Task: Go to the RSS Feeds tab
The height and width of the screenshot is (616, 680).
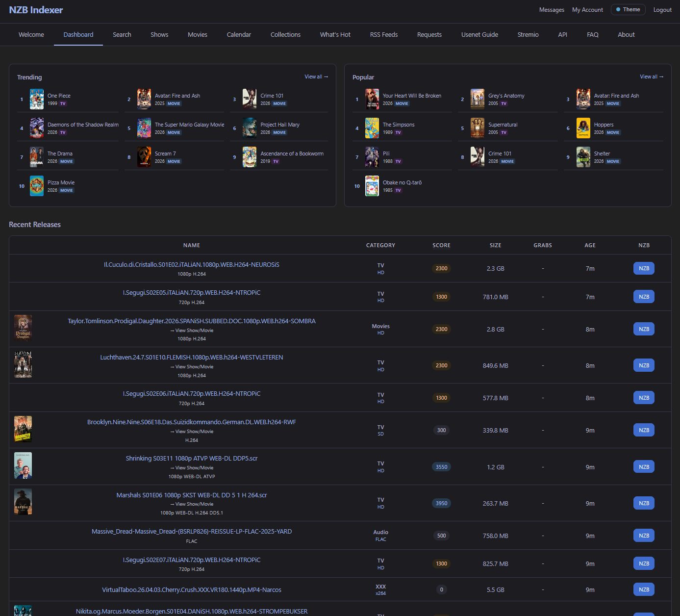Action: (x=383, y=35)
